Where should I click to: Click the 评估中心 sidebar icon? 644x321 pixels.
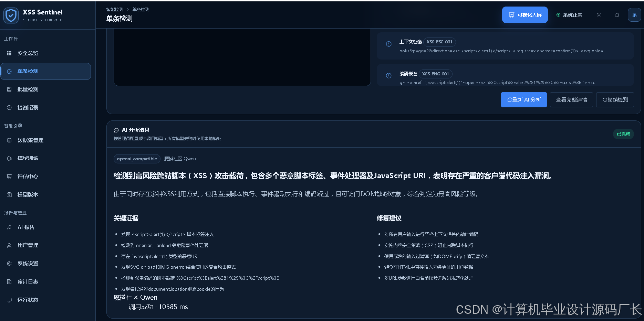tap(9, 176)
